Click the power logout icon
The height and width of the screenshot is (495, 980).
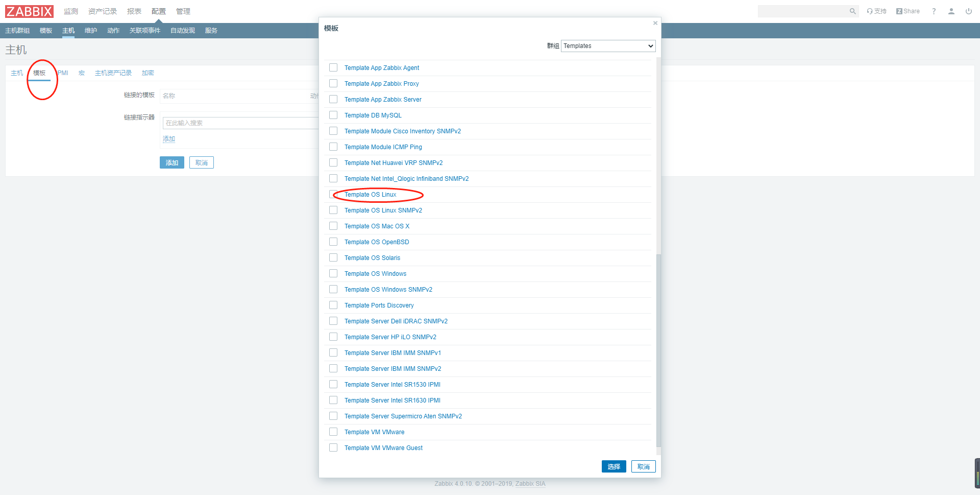(969, 11)
